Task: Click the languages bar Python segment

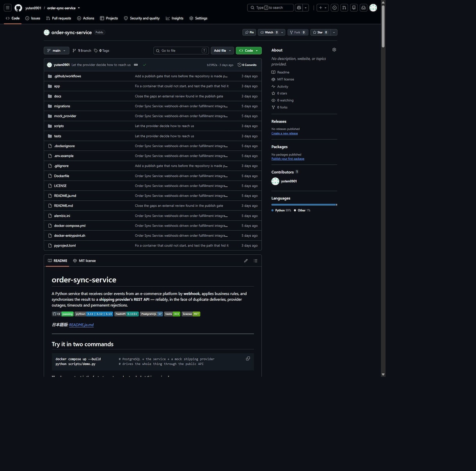Action: pyautogui.click(x=304, y=205)
